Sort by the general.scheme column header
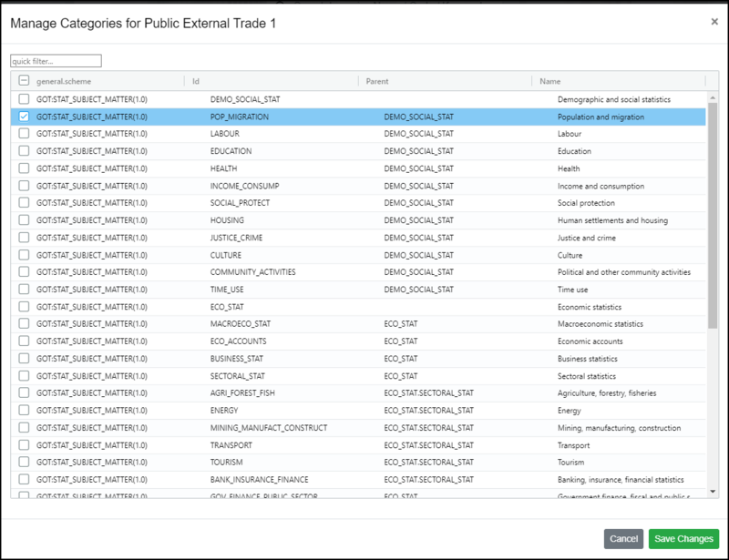 (x=64, y=81)
